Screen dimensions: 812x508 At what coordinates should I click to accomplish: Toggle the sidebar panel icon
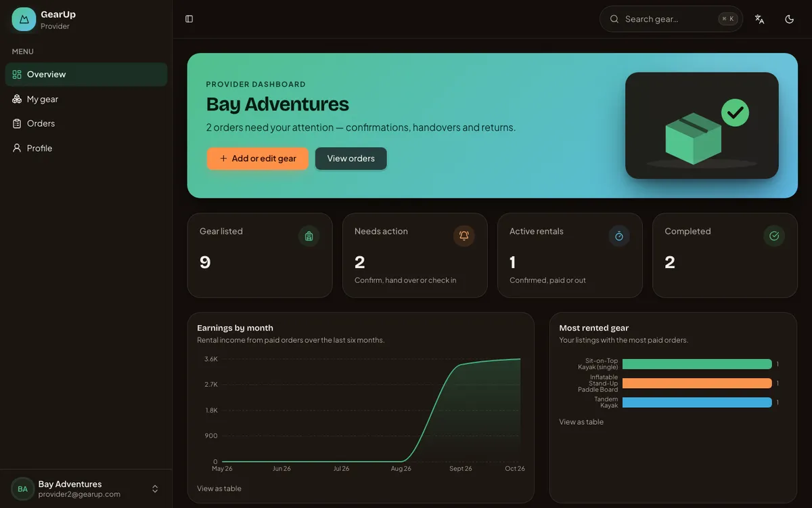pyautogui.click(x=189, y=19)
